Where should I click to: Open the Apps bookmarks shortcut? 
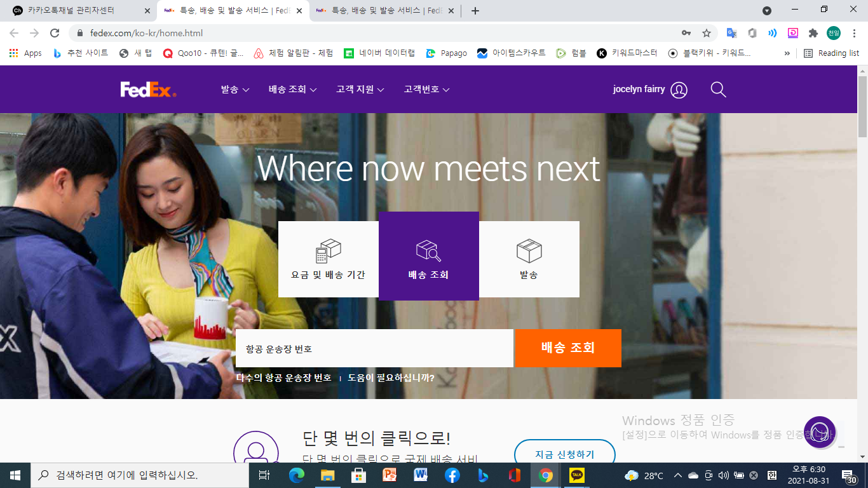(x=26, y=53)
